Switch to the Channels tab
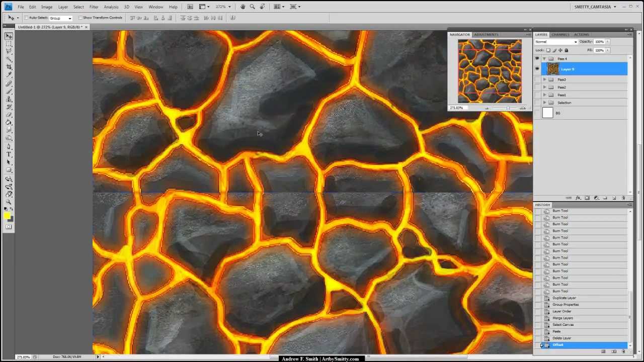644x362 pixels. coord(560,35)
